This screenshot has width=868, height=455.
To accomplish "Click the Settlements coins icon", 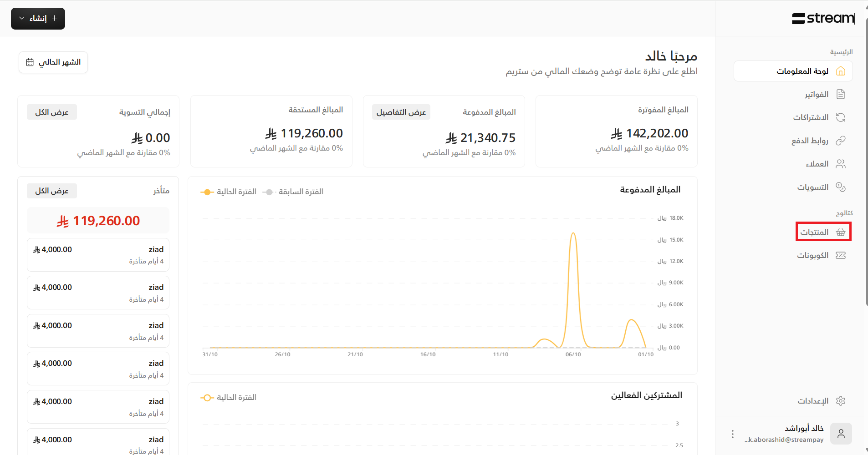I will (841, 187).
